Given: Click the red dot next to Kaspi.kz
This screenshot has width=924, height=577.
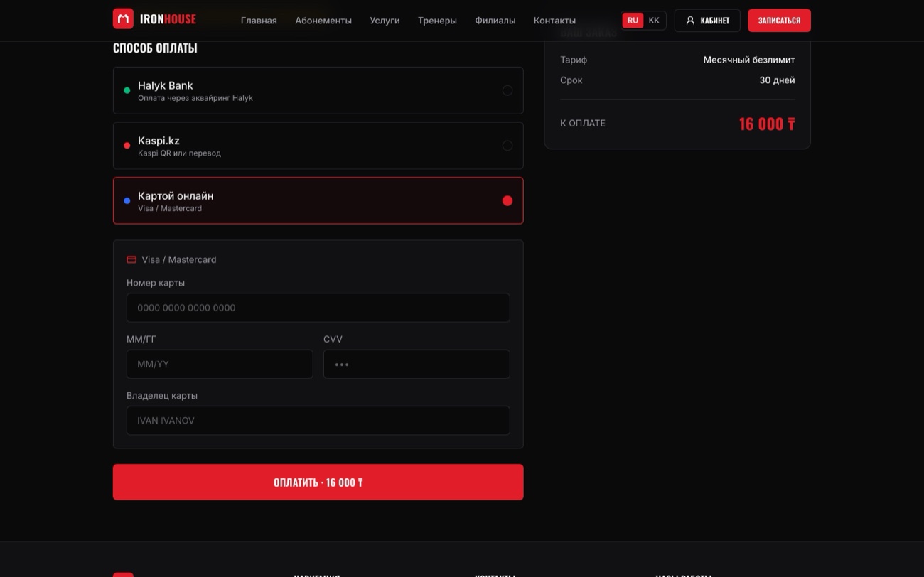Looking at the screenshot, I should [127, 146].
